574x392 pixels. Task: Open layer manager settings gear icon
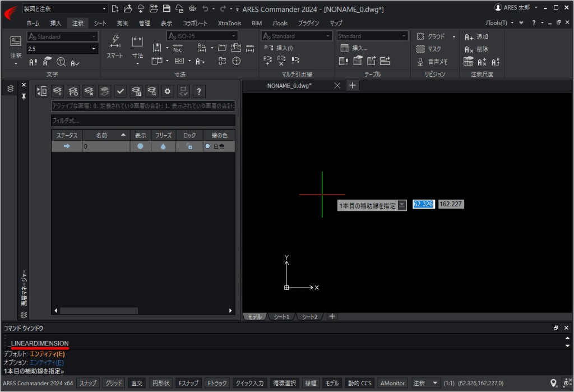pyautogui.click(x=167, y=91)
